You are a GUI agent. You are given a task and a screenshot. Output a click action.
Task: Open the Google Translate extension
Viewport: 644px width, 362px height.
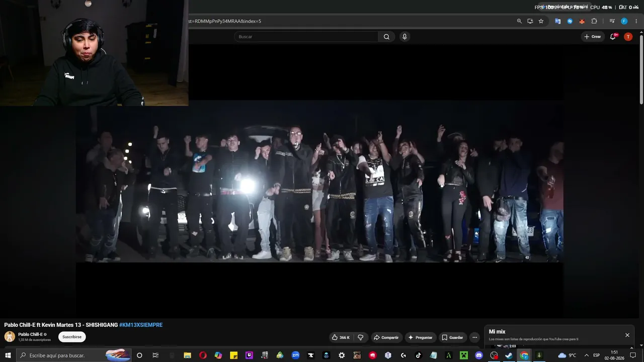click(558, 21)
